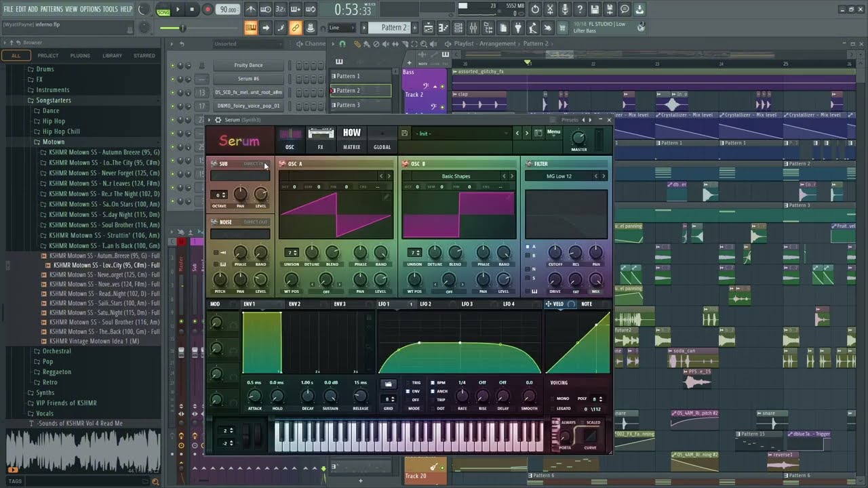Switch browser to PLUGINS tab
Image resolution: width=868 pixels, height=488 pixels.
click(80, 56)
